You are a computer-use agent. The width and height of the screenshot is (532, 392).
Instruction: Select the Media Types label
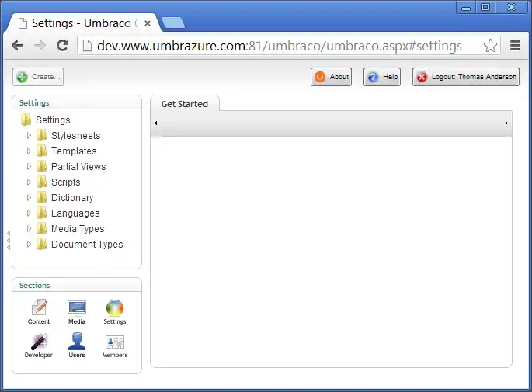click(78, 229)
